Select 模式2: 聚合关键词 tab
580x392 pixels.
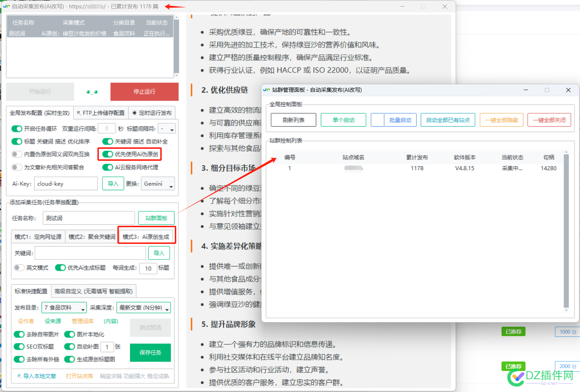click(92, 237)
